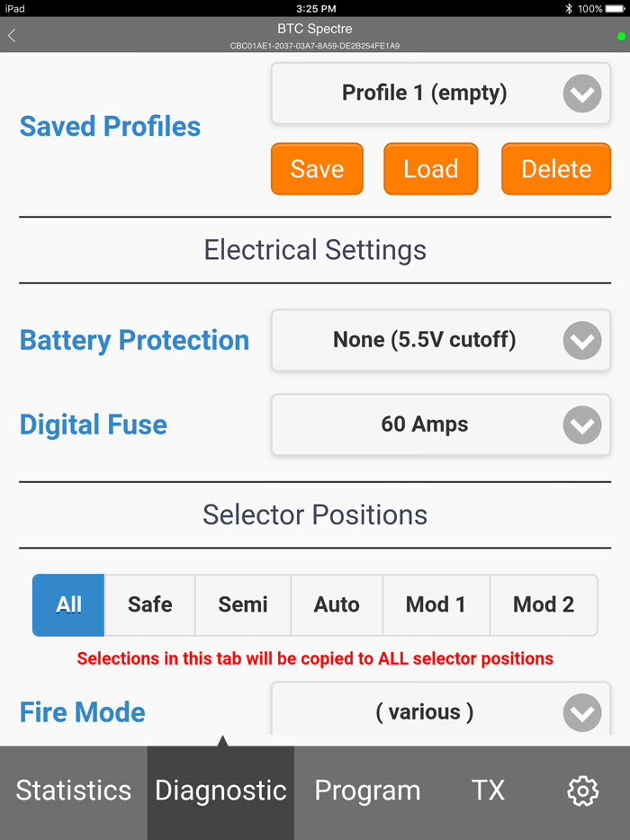The width and height of the screenshot is (630, 840).
Task: Select the All selector position
Action: (68, 605)
